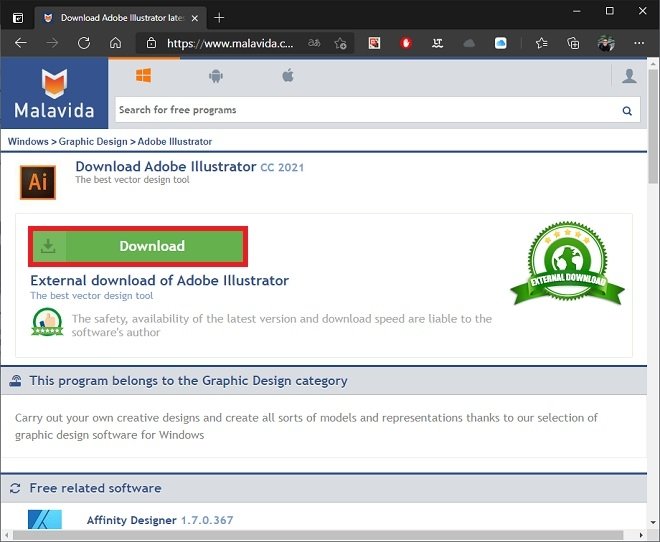Open the translate page icon
The width and height of the screenshot is (660, 542).
click(x=314, y=43)
